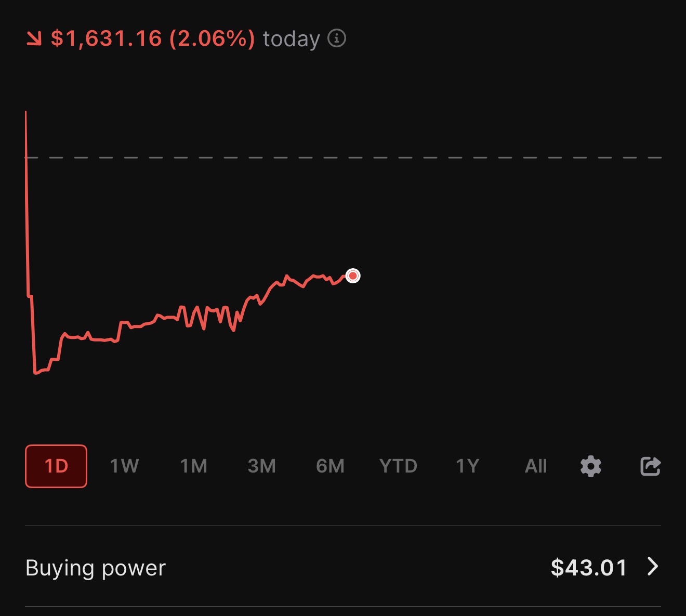Show the All time range
686x616 pixels.
pyautogui.click(x=536, y=466)
